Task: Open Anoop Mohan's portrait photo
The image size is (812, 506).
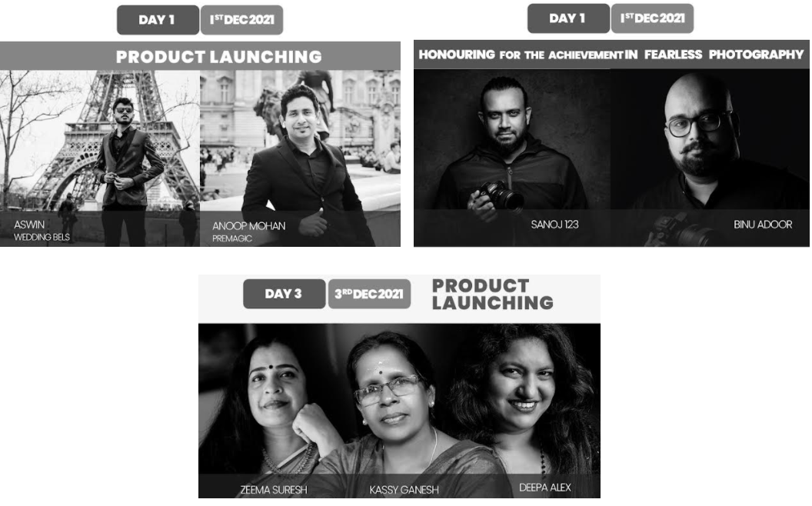Action: click(x=301, y=158)
